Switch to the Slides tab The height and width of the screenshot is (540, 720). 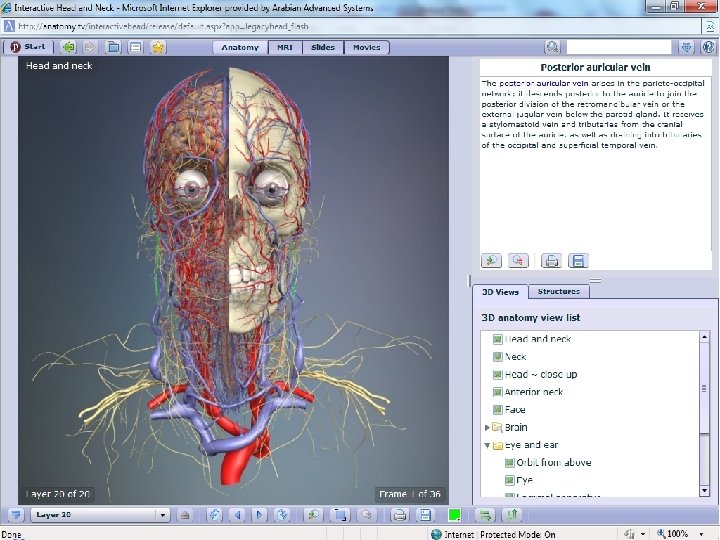coord(323,47)
